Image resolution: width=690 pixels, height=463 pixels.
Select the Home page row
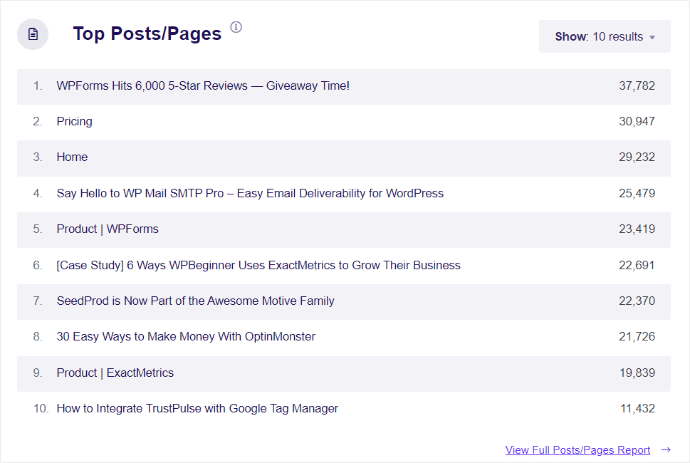click(344, 158)
